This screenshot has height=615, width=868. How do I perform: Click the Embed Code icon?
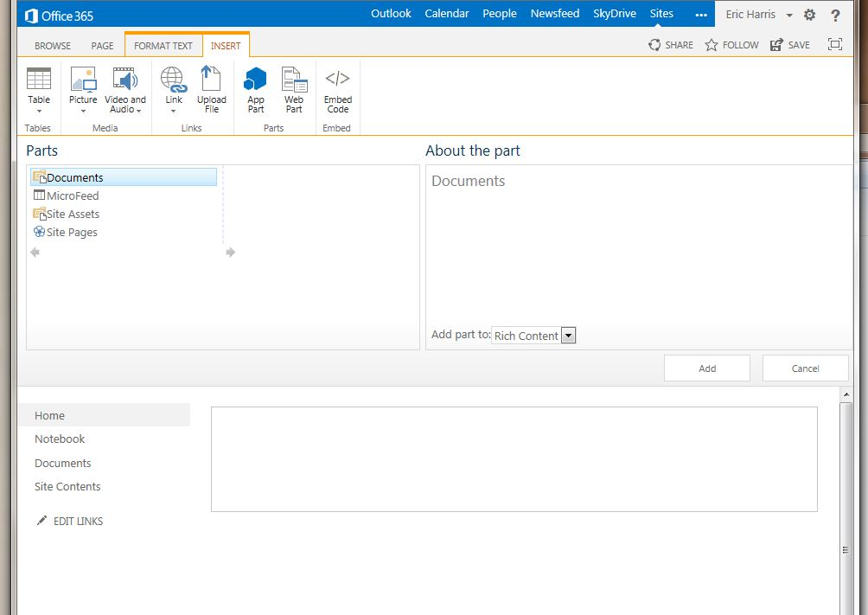tap(338, 78)
